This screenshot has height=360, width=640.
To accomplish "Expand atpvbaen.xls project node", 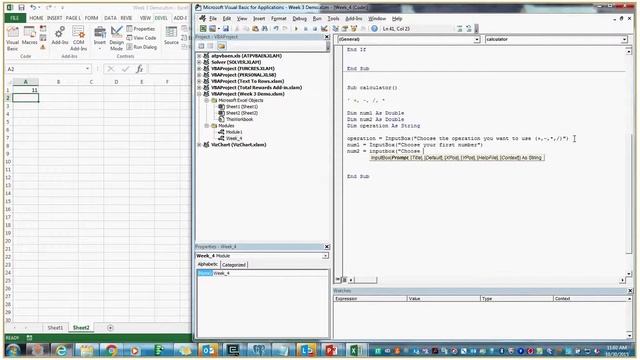I will (x=199, y=56).
